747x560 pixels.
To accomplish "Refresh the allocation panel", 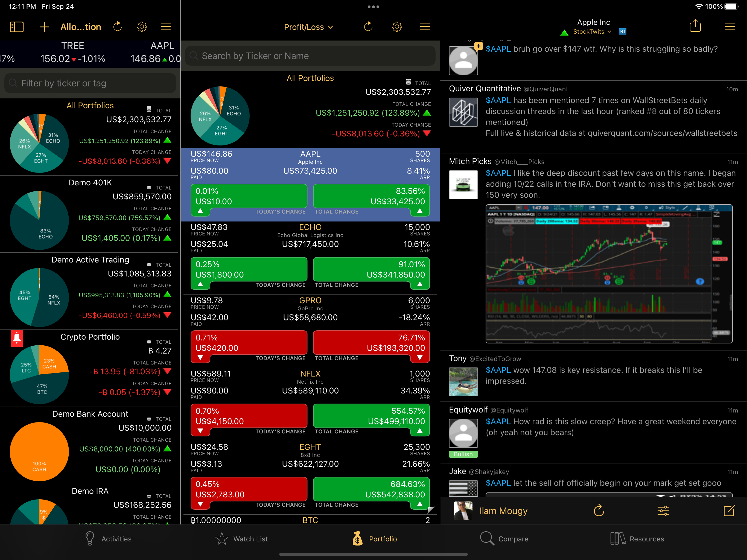I will 118,27.
